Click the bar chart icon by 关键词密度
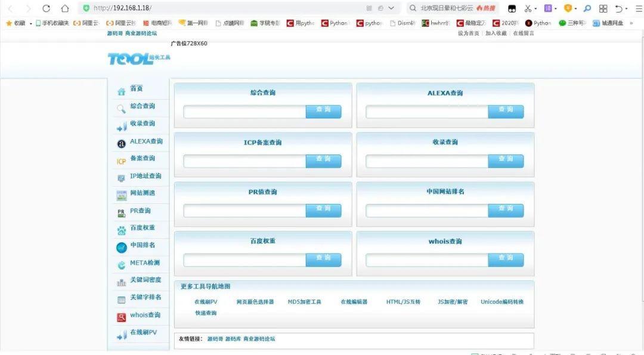 point(122,283)
